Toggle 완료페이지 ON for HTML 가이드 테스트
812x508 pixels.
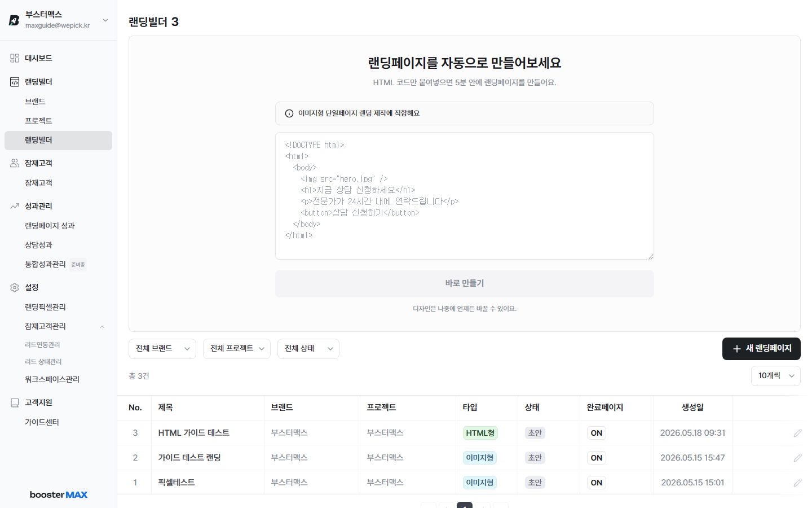coord(597,433)
